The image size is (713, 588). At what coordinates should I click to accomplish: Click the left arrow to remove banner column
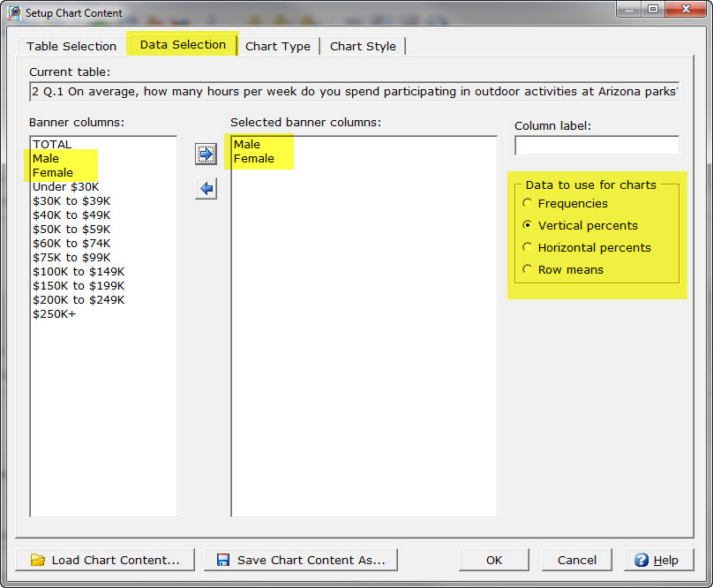pyautogui.click(x=206, y=188)
